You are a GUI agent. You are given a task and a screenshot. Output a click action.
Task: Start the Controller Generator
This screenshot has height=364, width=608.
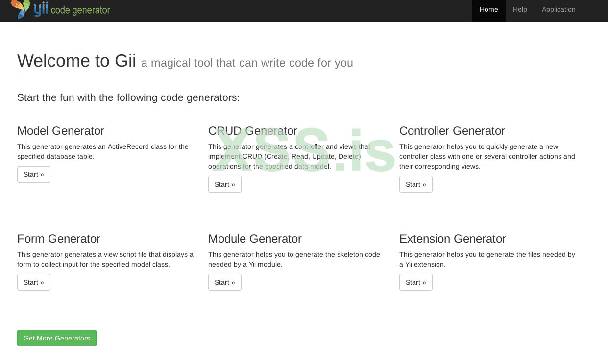click(x=416, y=184)
